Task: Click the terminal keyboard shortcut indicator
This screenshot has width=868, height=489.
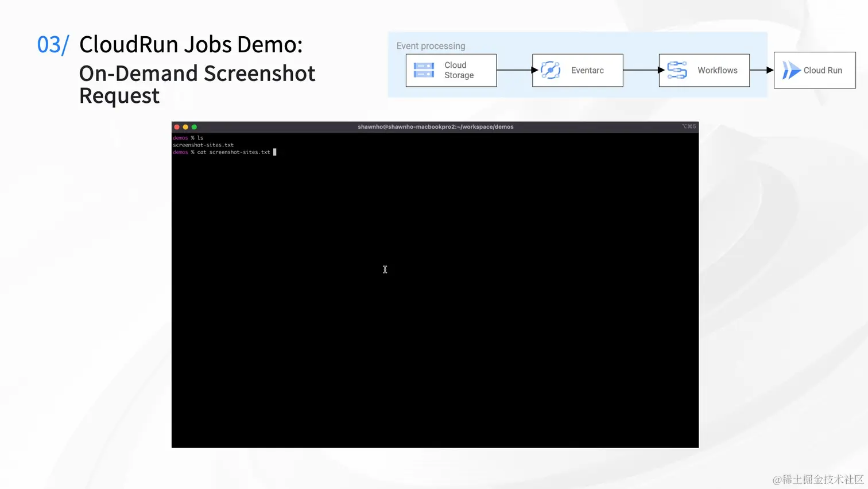Action: [x=689, y=126]
